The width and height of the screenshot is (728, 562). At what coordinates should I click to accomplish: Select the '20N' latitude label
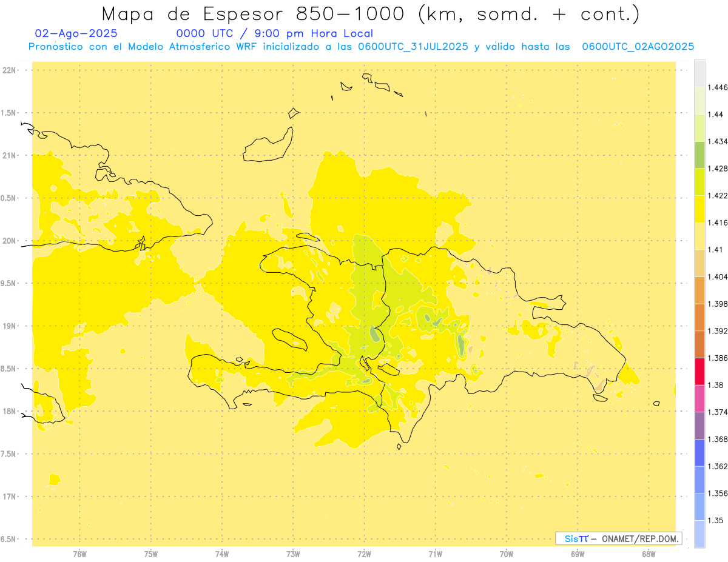point(10,241)
